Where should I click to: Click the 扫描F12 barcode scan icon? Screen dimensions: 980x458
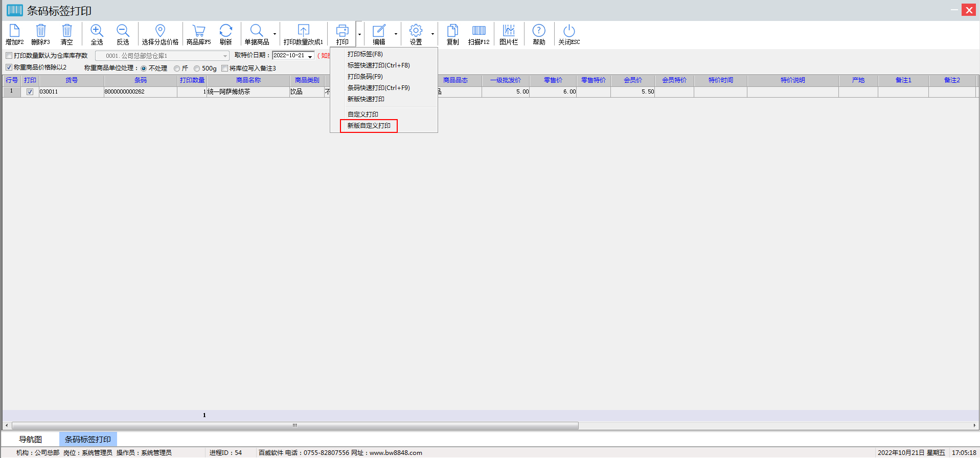click(x=478, y=31)
